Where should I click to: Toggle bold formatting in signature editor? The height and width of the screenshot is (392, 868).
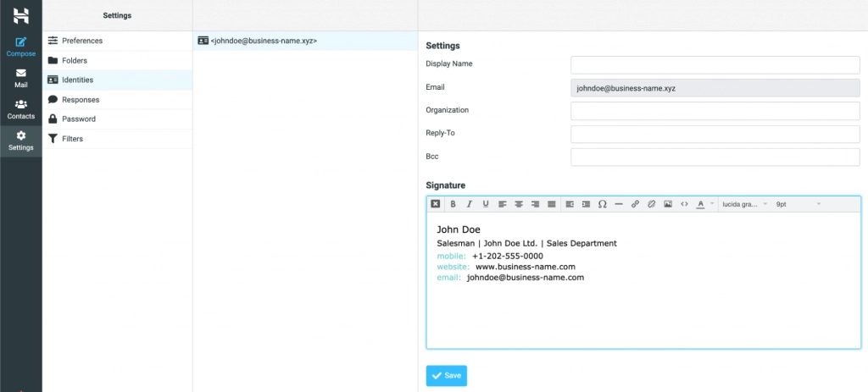[x=453, y=204]
